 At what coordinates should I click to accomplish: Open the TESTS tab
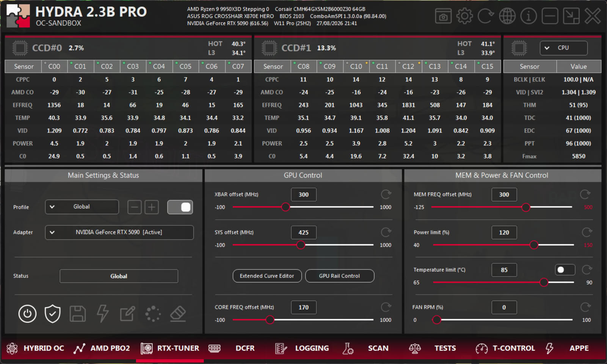pos(432,348)
